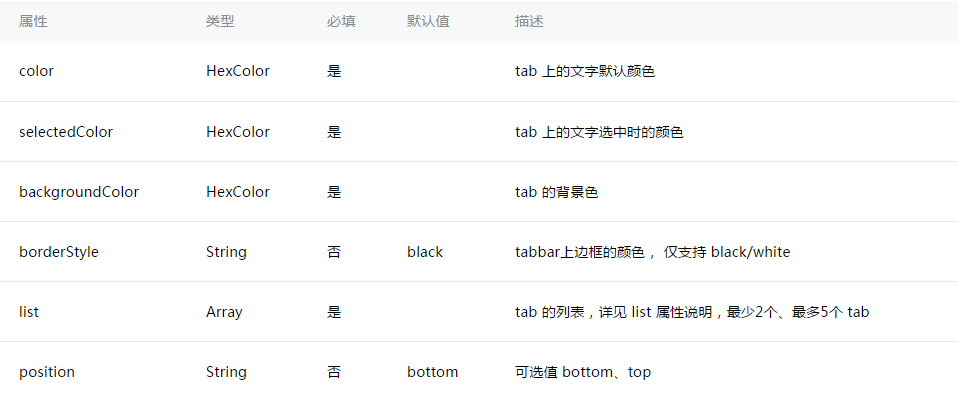Click description 'tab 的背景色'
The width and height of the screenshot is (958, 399).
(557, 192)
